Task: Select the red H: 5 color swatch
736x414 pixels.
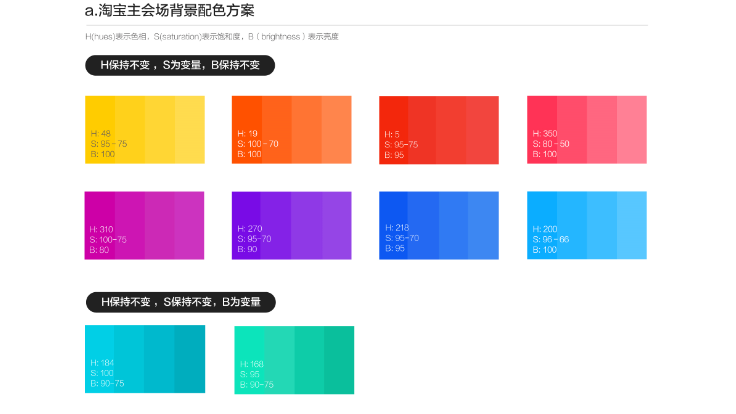Action: [x=439, y=130]
